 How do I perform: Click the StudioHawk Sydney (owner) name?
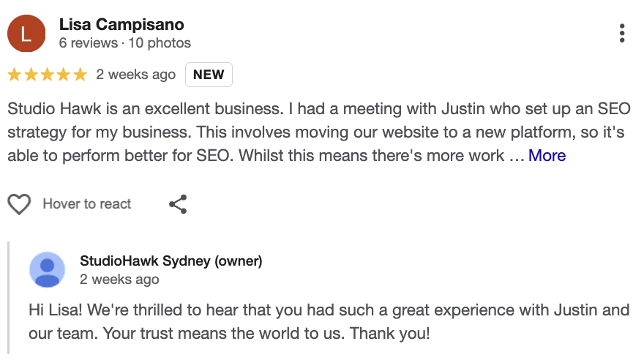pos(171,261)
